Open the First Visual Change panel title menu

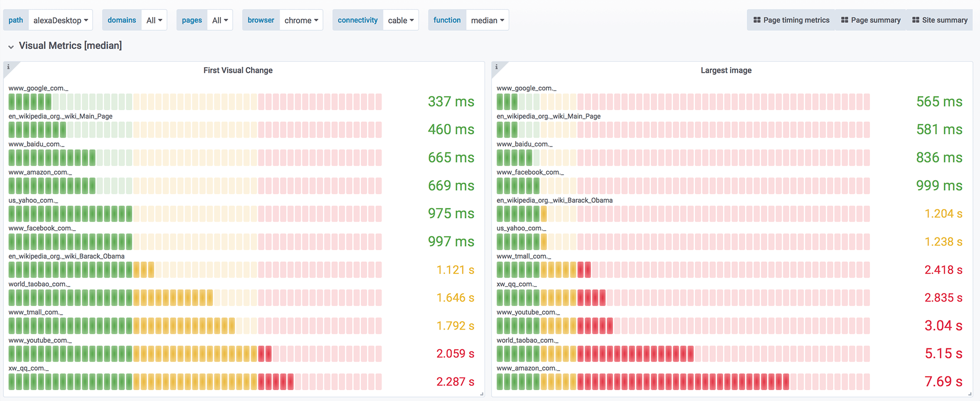click(x=238, y=71)
